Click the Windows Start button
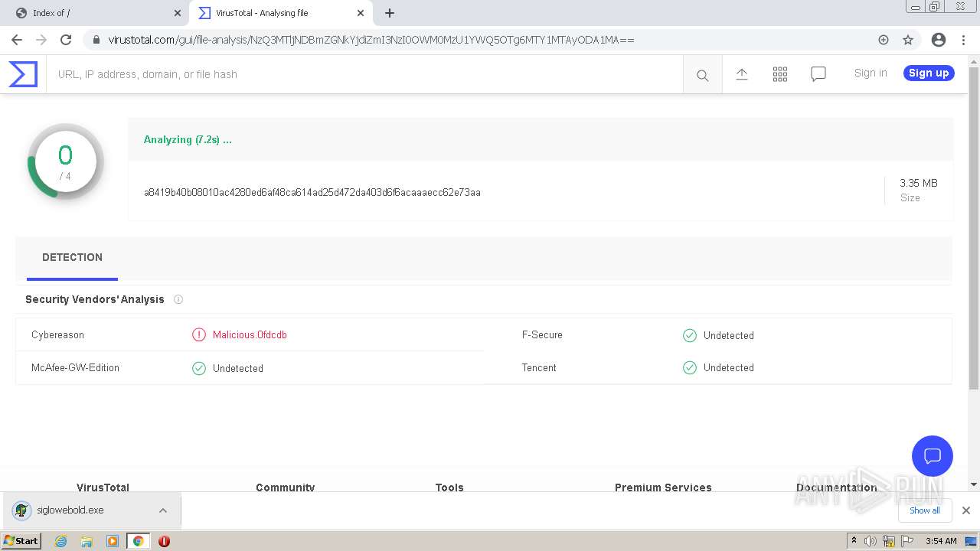980x551 pixels. [x=21, y=541]
